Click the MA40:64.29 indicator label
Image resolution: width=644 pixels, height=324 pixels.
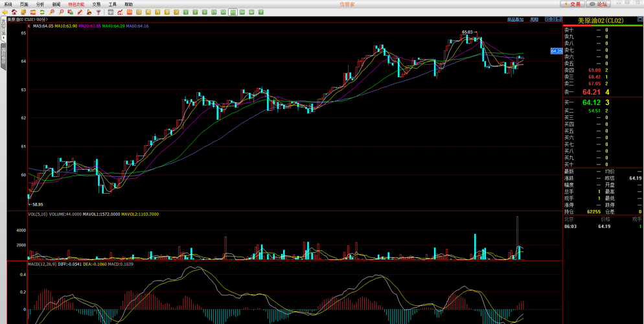tap(114, 26)
